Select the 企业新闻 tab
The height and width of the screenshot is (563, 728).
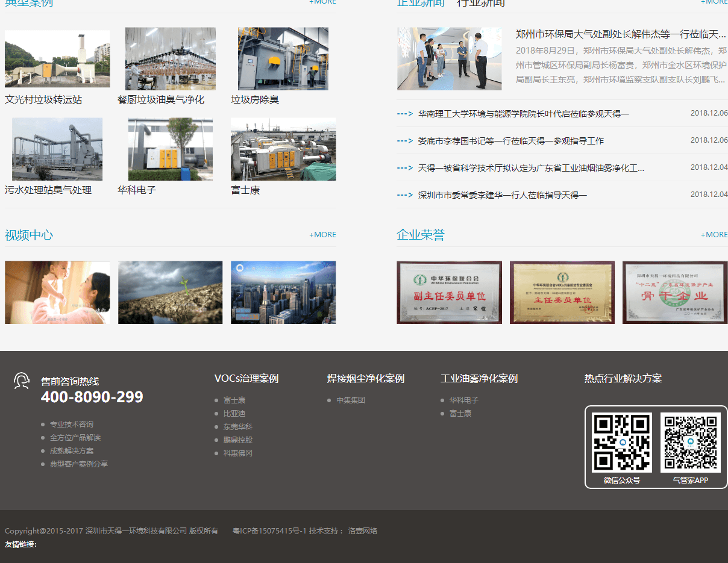pos(420,3)
